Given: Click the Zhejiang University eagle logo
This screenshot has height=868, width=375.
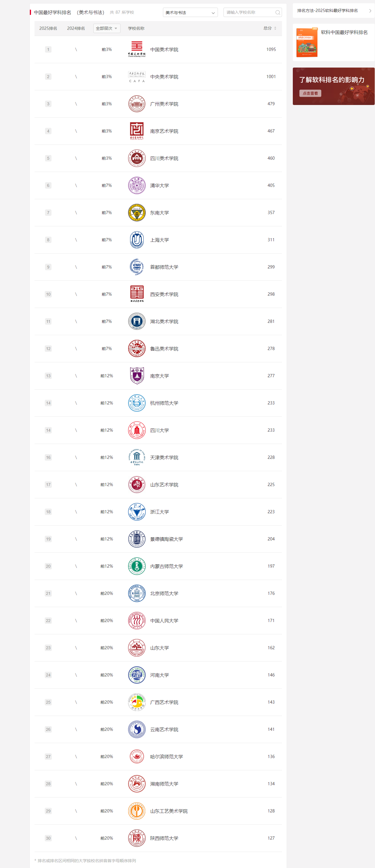Looking at the screenshot, I should [x=136, y=511].
